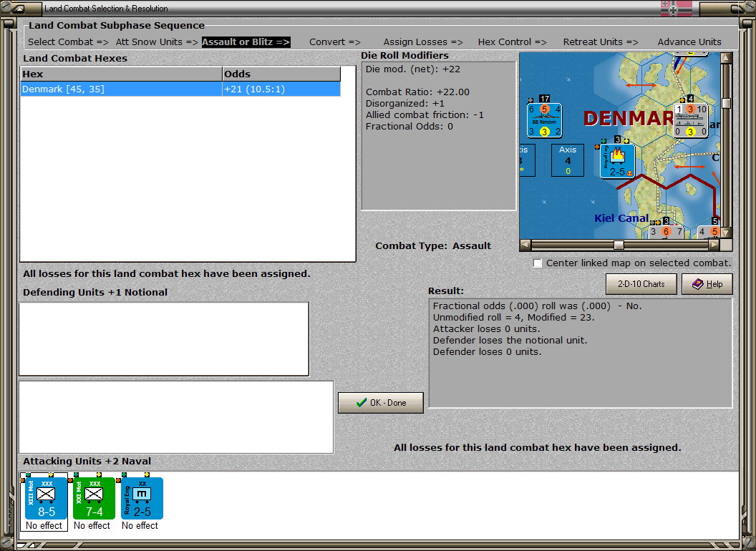Click No effect under XIII Mot unit
The image size is (756, 551).
(44, 525)
